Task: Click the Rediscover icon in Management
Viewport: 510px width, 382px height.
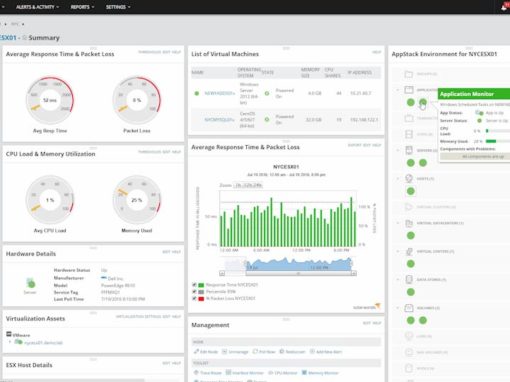Action: coord(282,351)
